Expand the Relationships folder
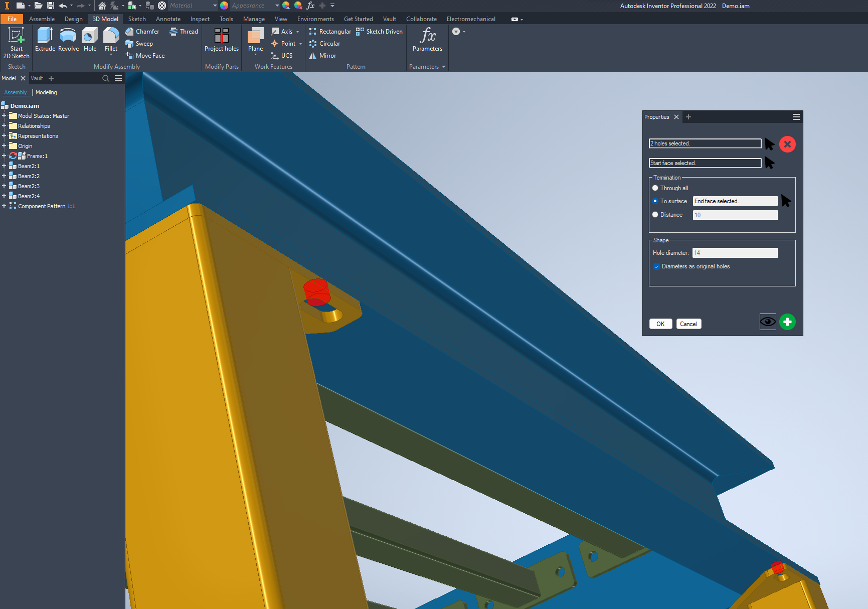 pyautogui.click(x=4, y=126)
